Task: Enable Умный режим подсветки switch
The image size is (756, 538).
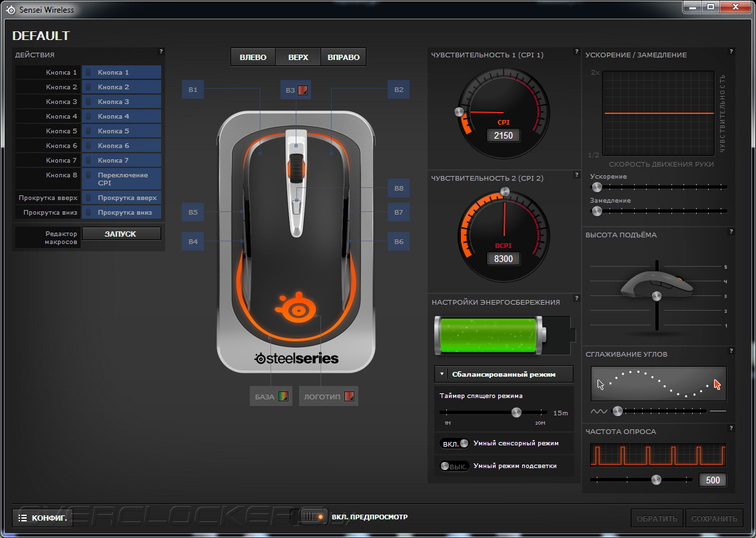Action: [454, 466]
